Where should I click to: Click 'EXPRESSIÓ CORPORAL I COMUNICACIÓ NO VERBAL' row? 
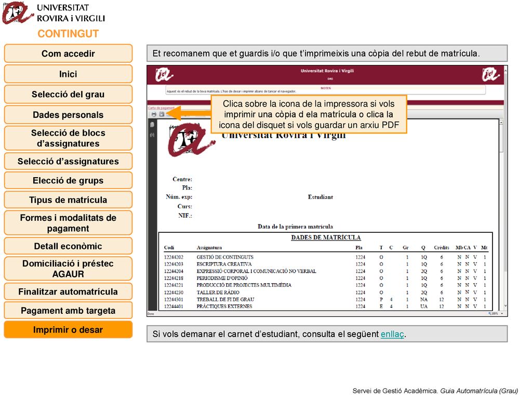tap(256, 271)
